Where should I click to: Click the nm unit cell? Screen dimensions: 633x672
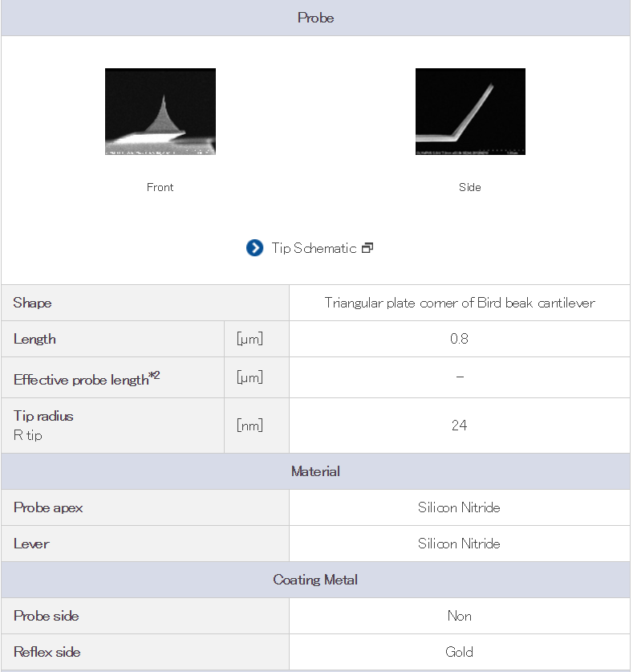click(x=250, y=426)
